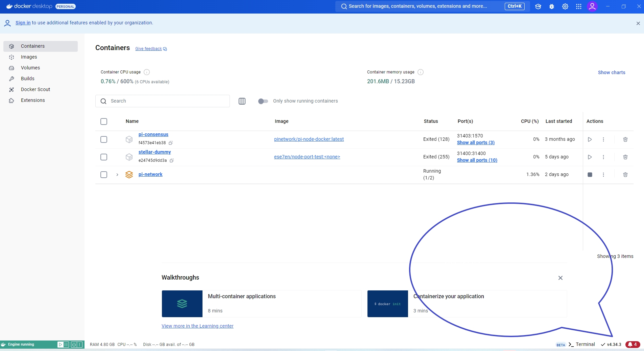Sort by the Status column header

[x=431, y=122]
